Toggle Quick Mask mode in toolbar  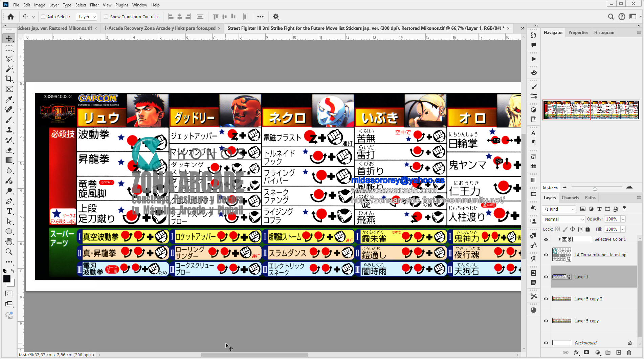(9, 293)
